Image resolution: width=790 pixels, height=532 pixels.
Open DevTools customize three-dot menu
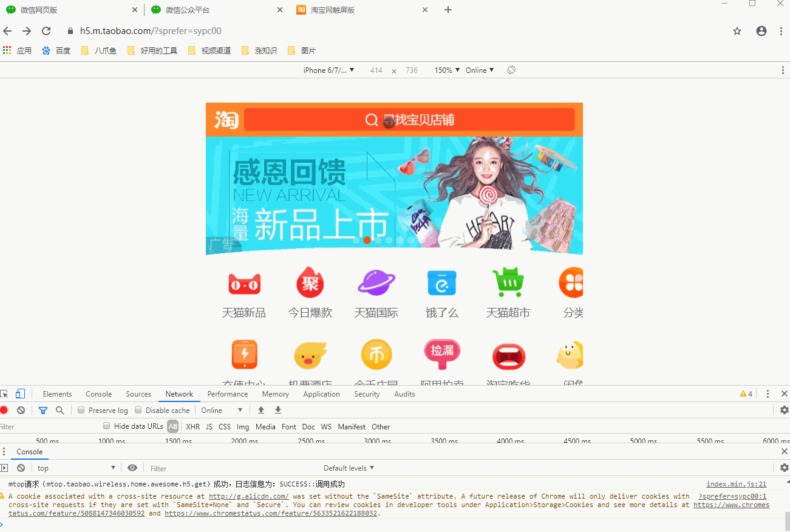[768, 394]
